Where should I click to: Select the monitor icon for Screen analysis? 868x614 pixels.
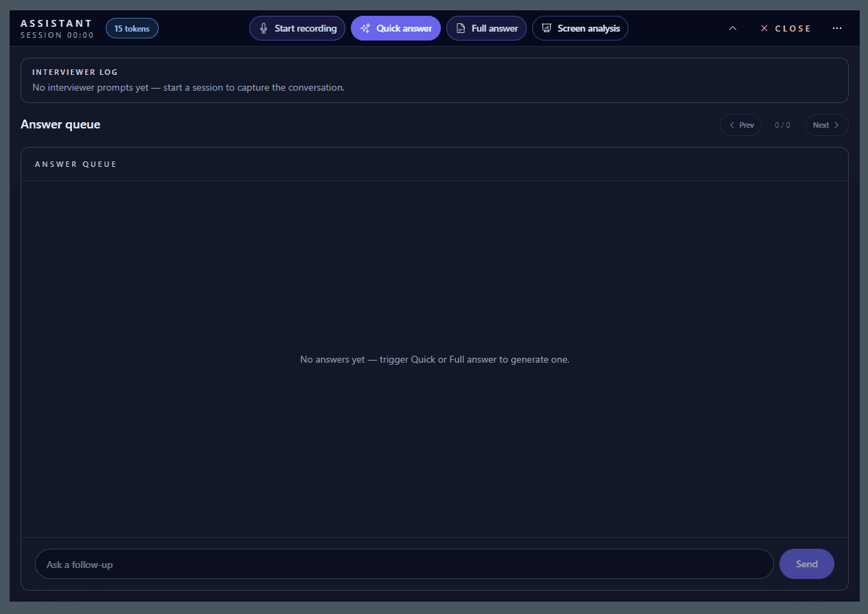click(x=547, y=28)
